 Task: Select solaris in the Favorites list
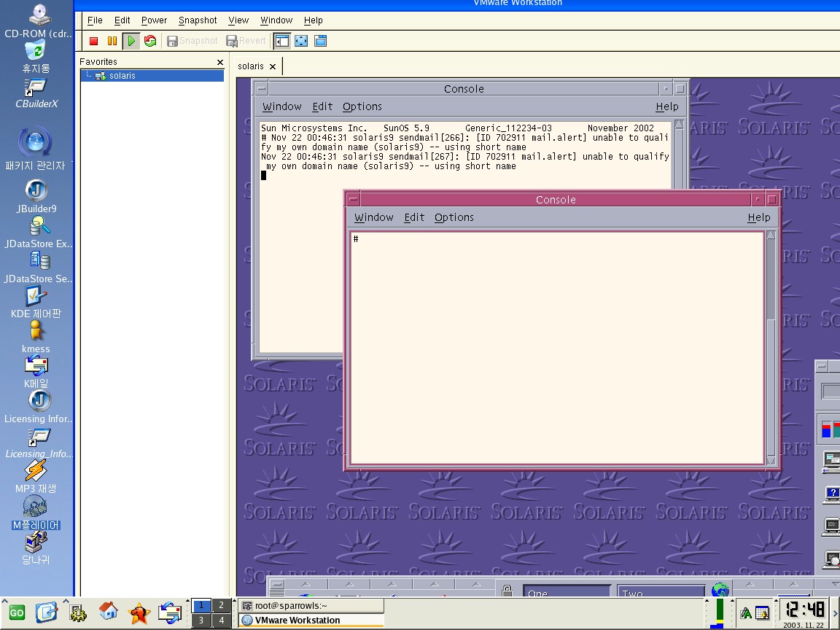[x=122, y=76]
